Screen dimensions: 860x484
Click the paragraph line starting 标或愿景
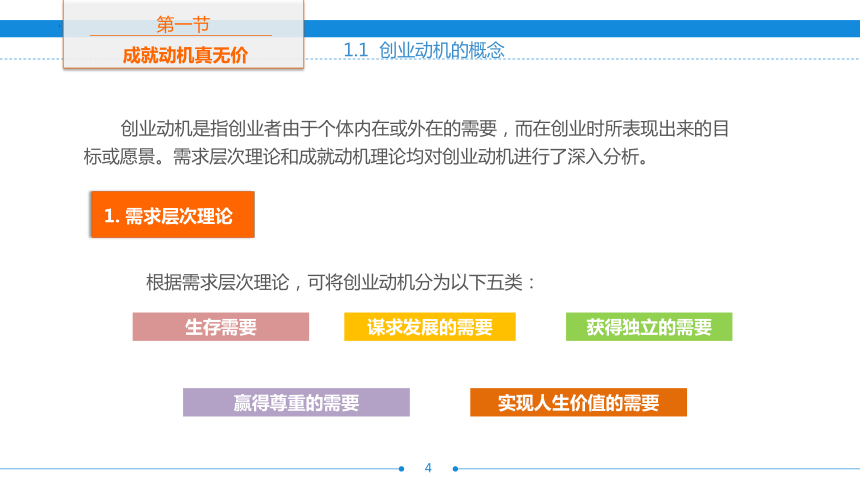click(x=366, y=157)
